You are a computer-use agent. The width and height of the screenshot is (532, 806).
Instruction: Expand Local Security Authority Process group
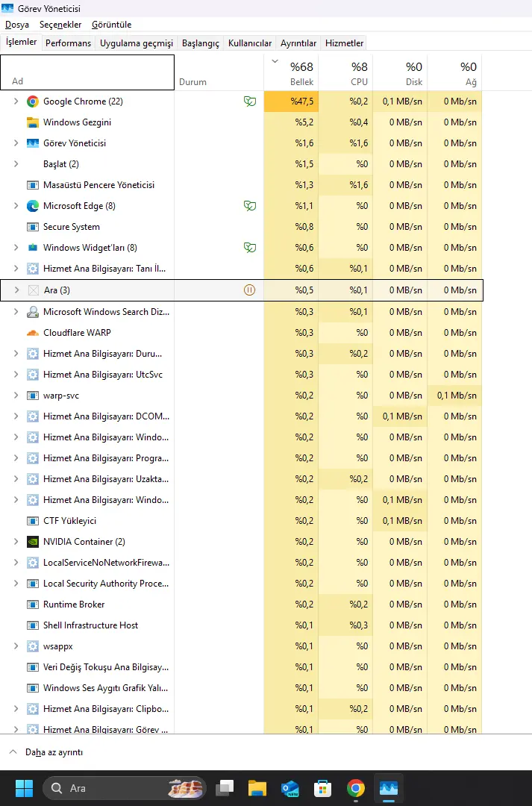(x=16, y=584)
